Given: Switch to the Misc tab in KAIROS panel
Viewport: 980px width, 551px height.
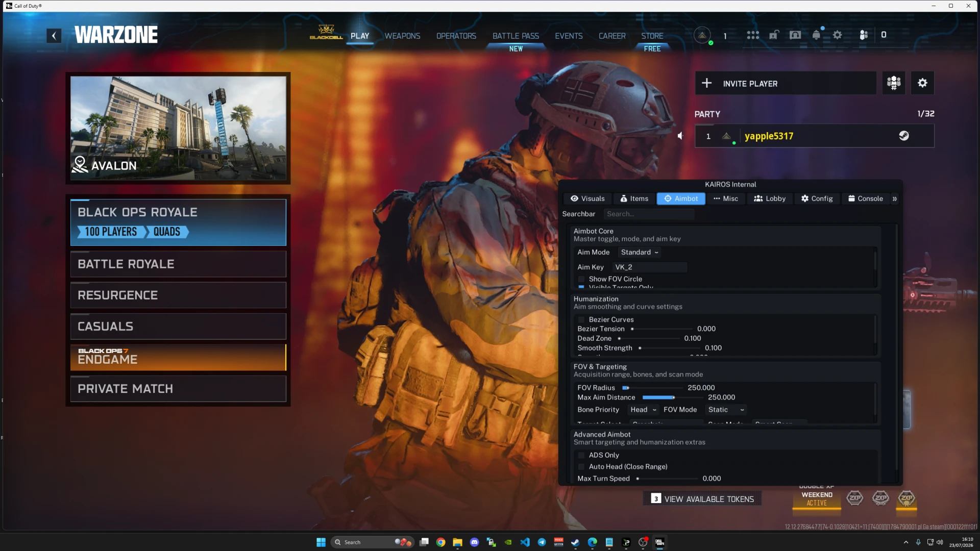Looking at the screenshot, I should [726, 199].
